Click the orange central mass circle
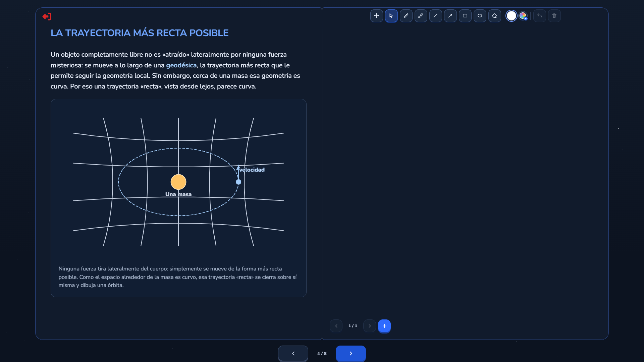Image resolution: width=644 pixels, height=362 pixels. [178, 182]
